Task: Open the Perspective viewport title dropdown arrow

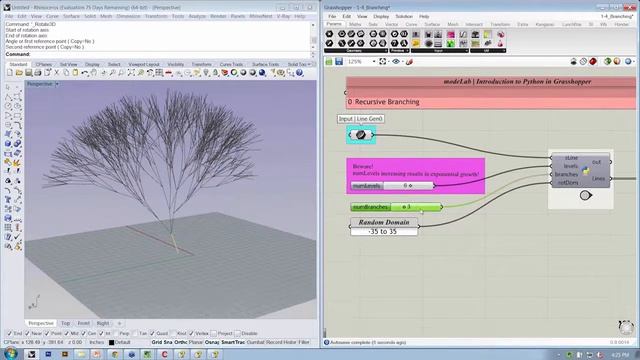Action: 57,84
